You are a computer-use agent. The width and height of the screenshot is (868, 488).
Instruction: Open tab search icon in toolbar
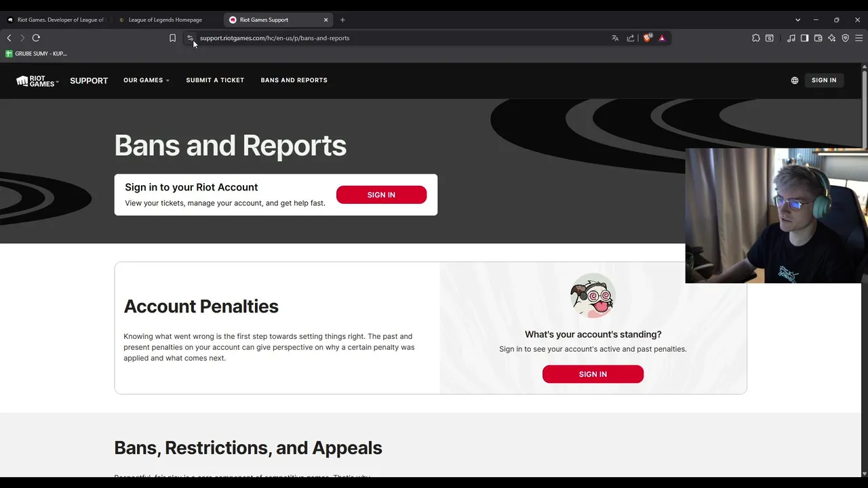770,38
